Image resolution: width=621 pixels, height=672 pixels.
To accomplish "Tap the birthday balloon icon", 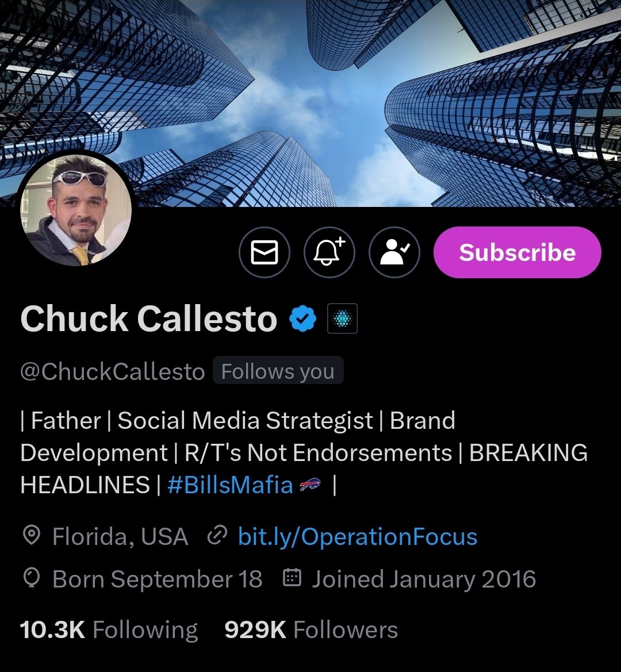I will pos(31,578).
